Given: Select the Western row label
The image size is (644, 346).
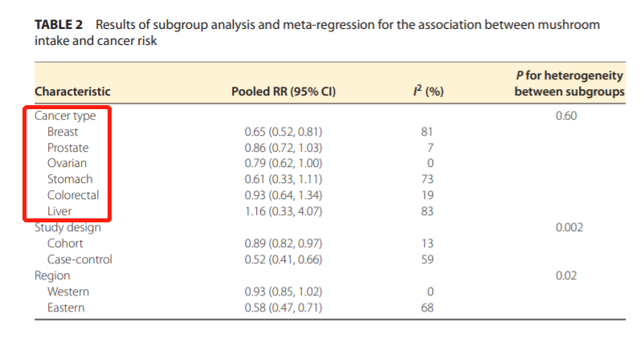Looking at the screenshot, I should pyautogui.click(x=68, y=291).
